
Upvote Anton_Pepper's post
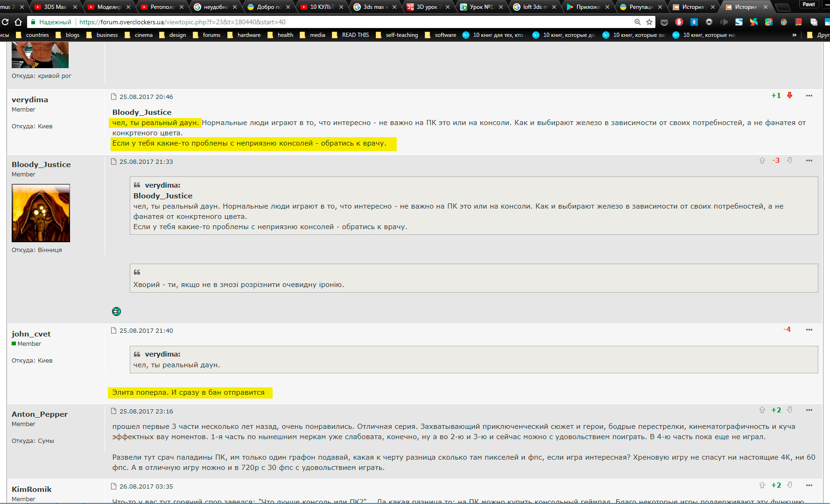(x=762, y=410)
